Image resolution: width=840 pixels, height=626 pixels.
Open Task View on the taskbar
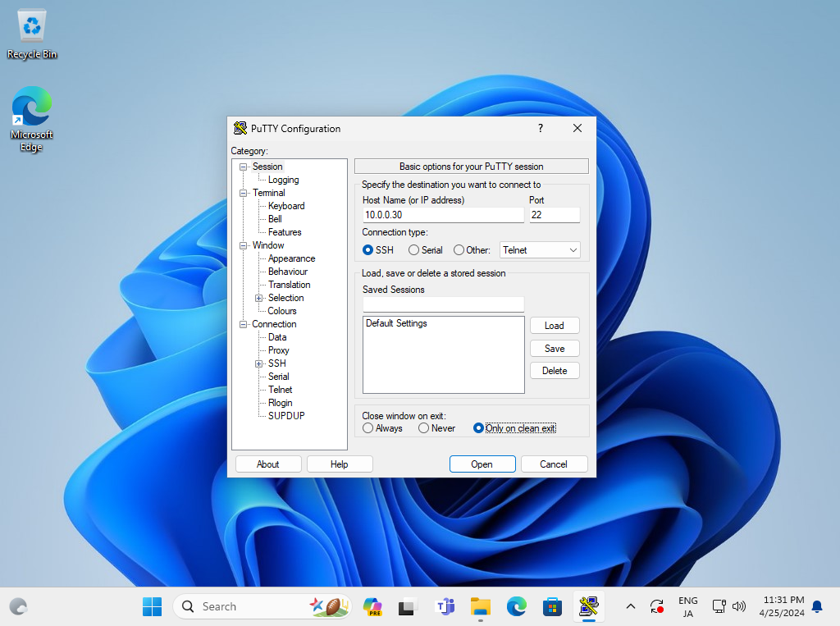click(409, 606)
